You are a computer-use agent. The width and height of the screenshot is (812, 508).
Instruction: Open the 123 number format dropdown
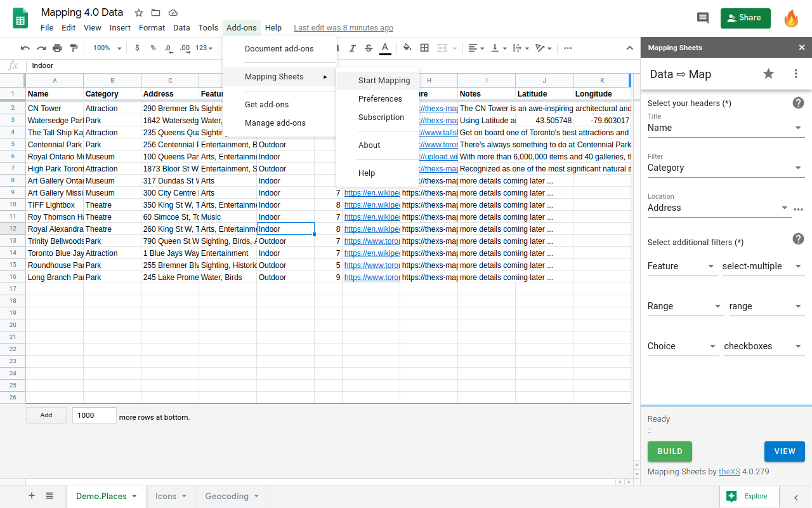click(x=204, y=48)
